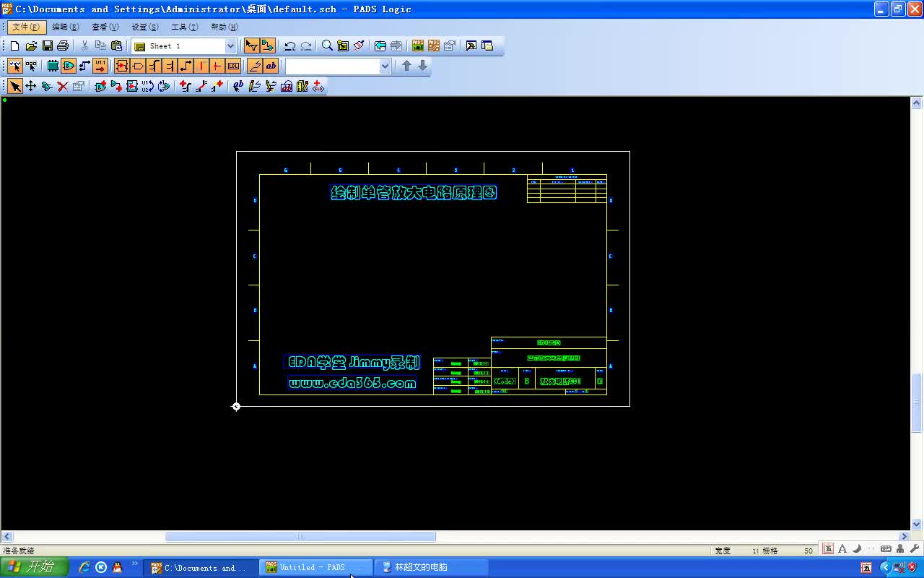Viewport: 924px width, 578px height.
Task: Click the Delete red X tool
Action: pyautogui.click(x=63, y=86)
